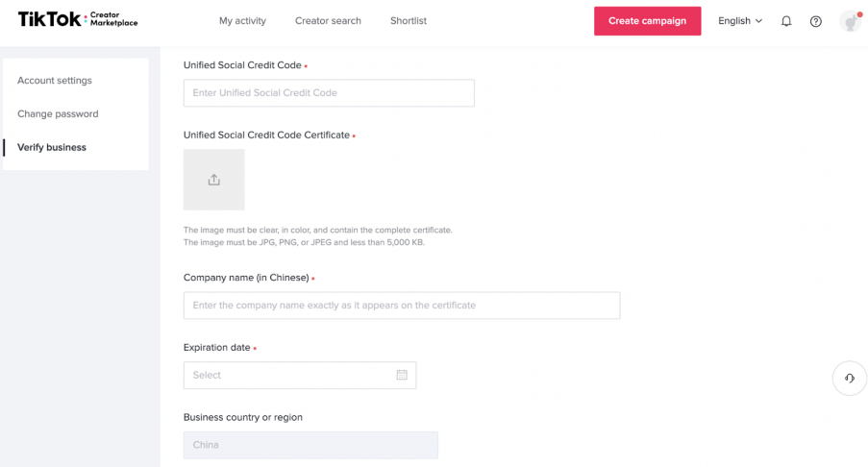
Task: Open the Shortlist navigation item
Action: tap(409, 21)
